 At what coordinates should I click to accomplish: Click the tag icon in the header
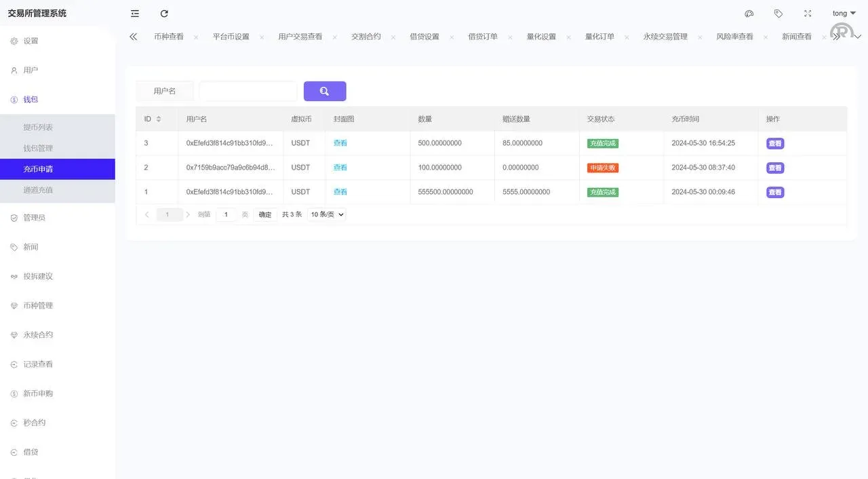point(778,13)
